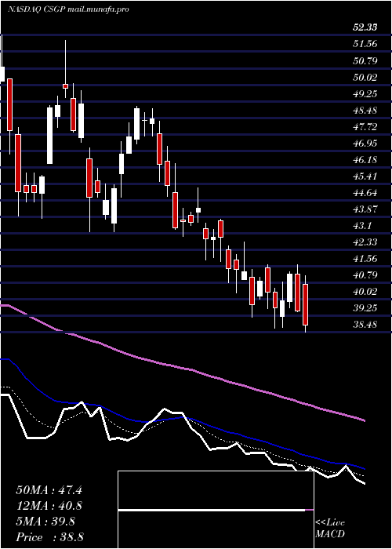This screenshot has width=392, height=549.
Task: Click the 43.1 price axis label
Action: click(362, 226)
